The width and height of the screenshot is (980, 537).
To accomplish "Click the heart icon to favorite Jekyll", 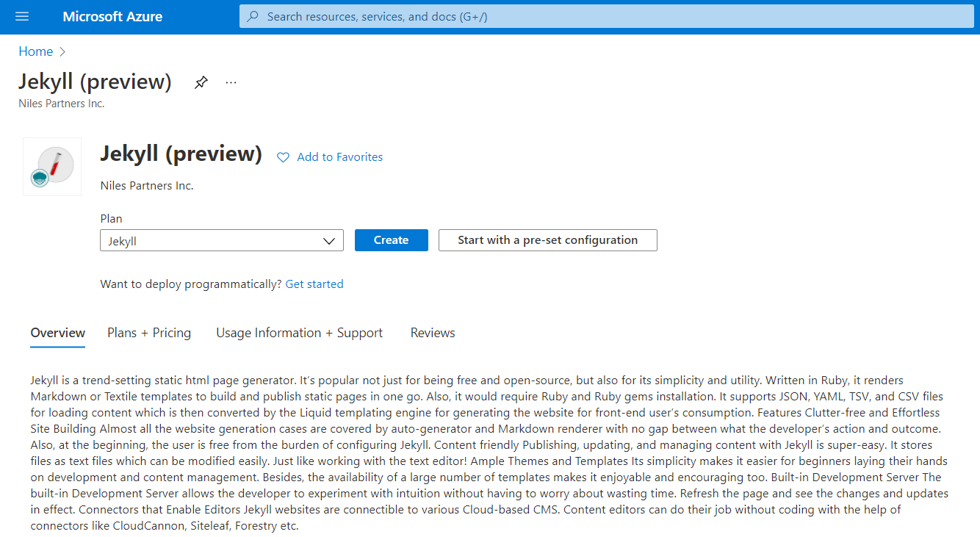I will 283,156.
